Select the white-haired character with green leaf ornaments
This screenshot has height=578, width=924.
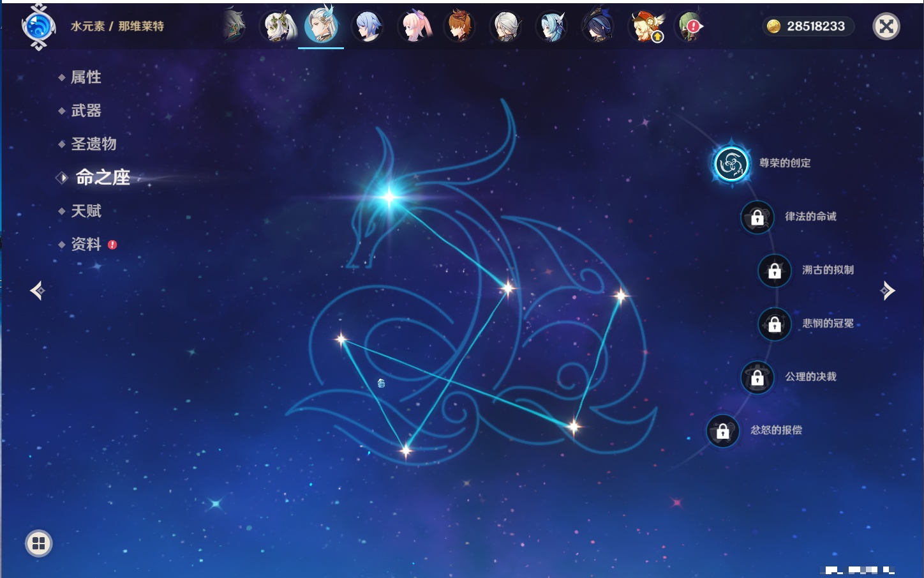(x=279, y=26)
